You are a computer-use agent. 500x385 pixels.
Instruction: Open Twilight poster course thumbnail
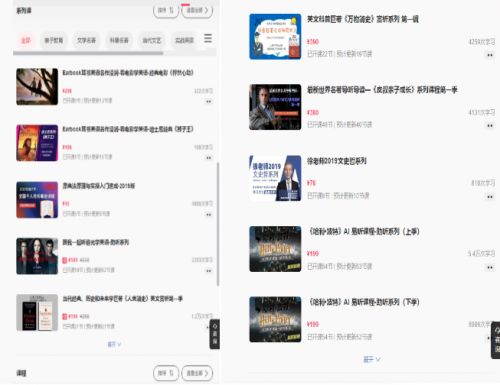click(37, 256)
